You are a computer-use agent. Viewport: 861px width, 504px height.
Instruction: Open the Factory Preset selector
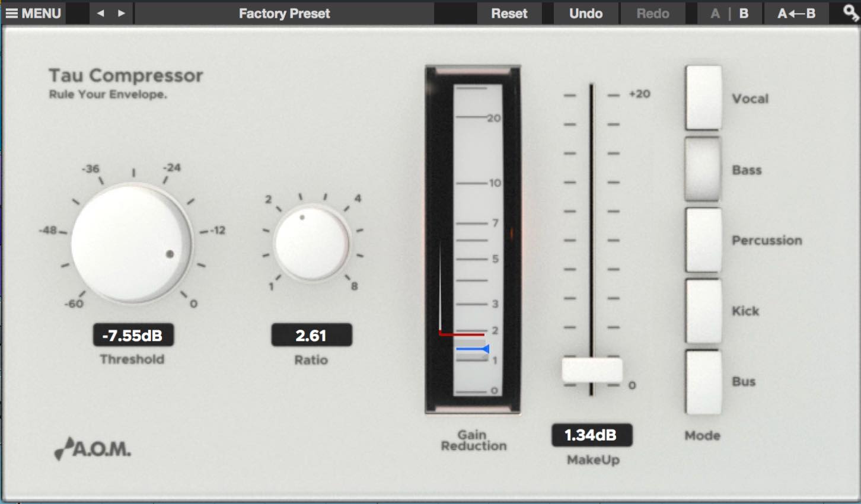pyautogui.click(x=284, y=13)
